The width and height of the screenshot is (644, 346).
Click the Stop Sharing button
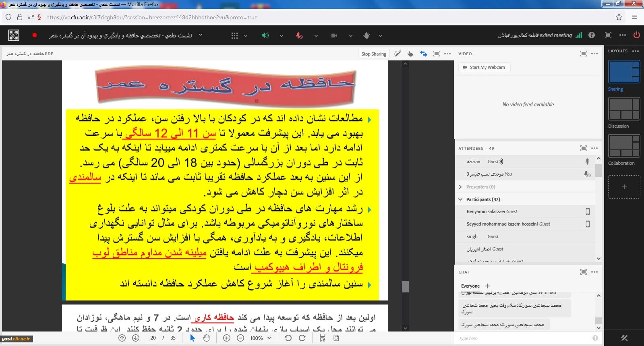point(374,54)
